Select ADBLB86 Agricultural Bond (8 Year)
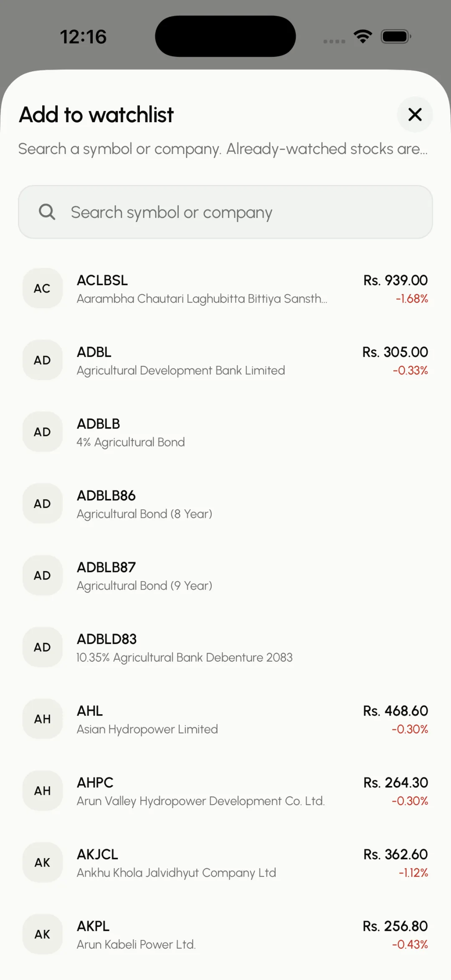This screenshot has width=451, height=980. pos(225,504)
